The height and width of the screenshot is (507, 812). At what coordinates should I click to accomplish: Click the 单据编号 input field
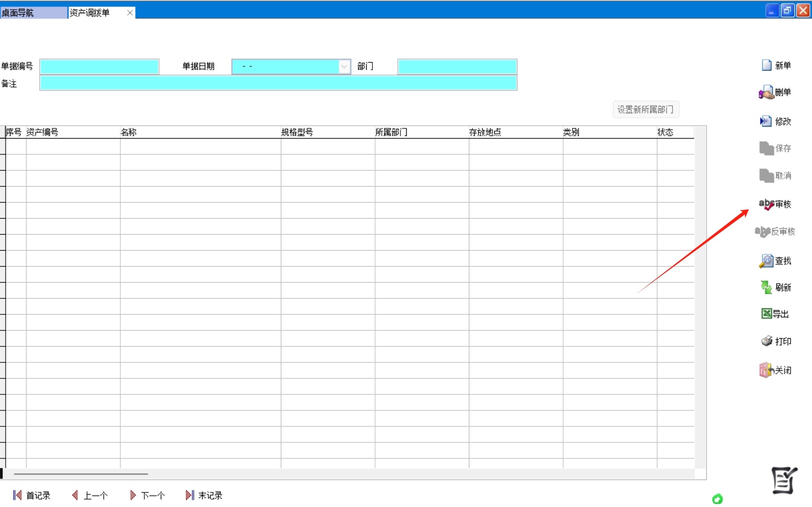pos(99,67)
